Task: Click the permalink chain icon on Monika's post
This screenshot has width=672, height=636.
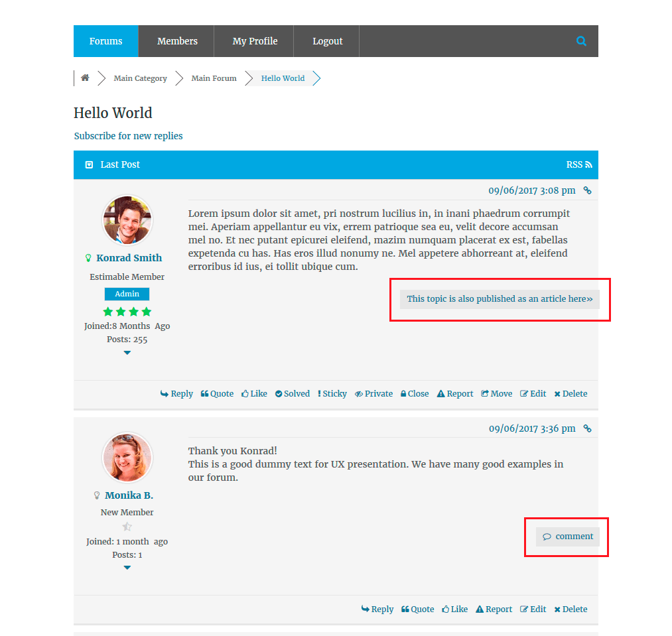Action: tap(587, 428)
